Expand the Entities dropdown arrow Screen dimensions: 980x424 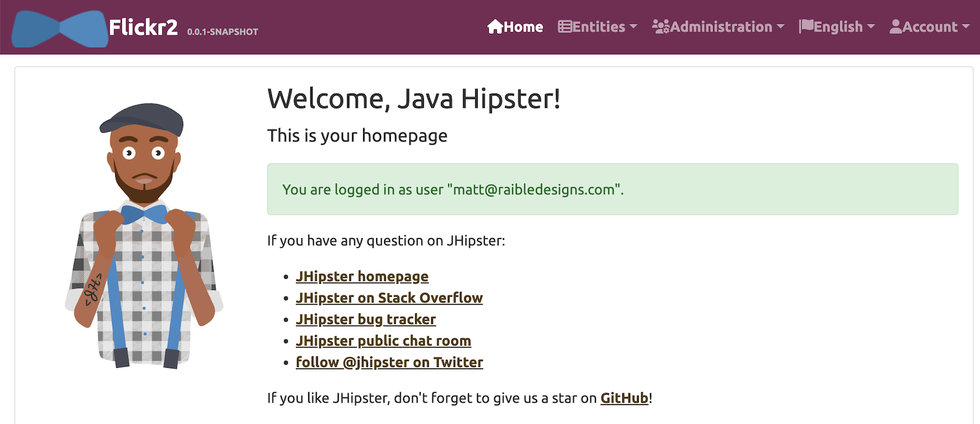point(633,27)
